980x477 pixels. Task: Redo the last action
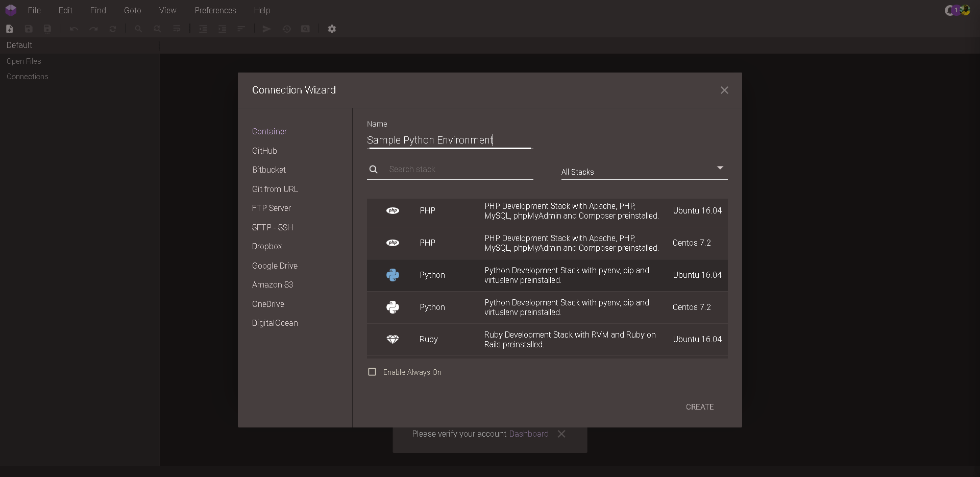click(93, 29)
